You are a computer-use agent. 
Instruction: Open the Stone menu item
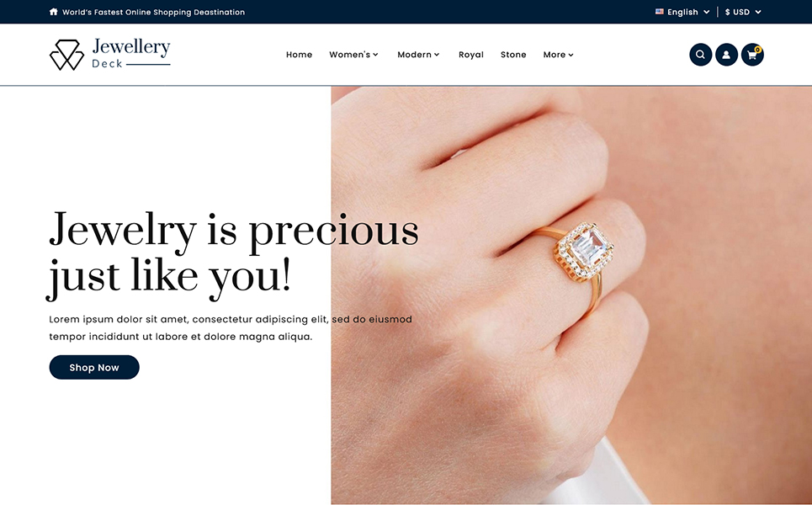point(513,55)
